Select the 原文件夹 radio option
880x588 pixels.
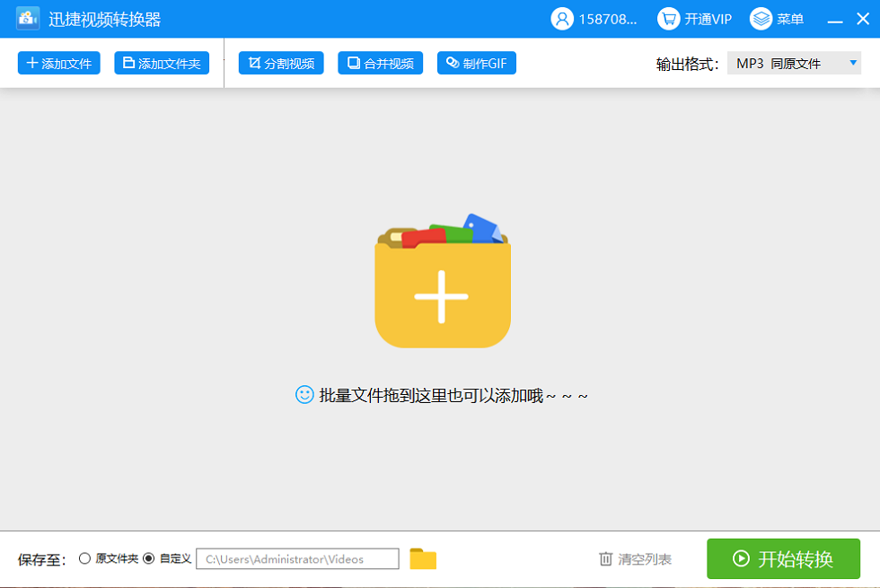(84, 558)
